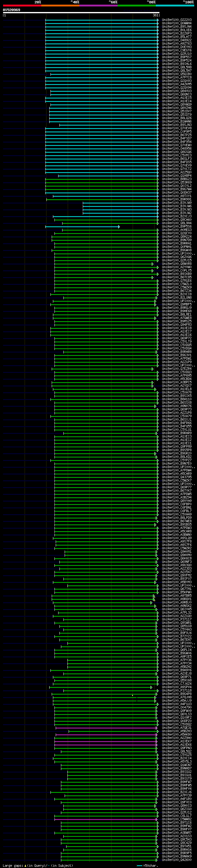This screenshot has height=868, width=197.
Task: Select the UniRef100_B2XCJ6 label
Action: (x=177, y=792)
